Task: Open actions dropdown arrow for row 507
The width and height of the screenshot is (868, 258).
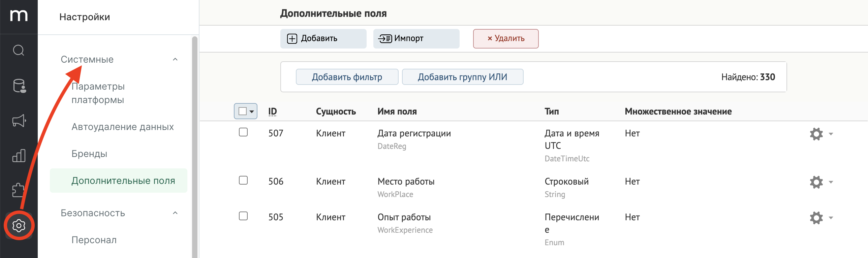Action: pyautogui.click(x=831, y=134)
